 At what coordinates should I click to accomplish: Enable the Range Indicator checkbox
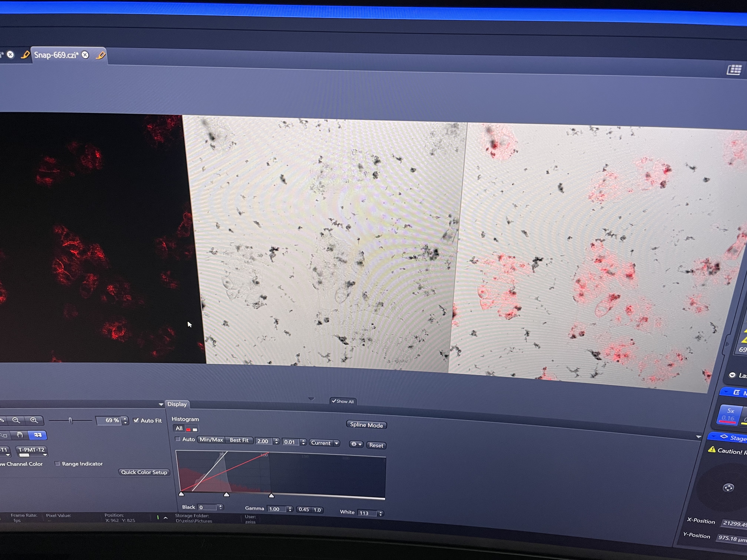57,464
